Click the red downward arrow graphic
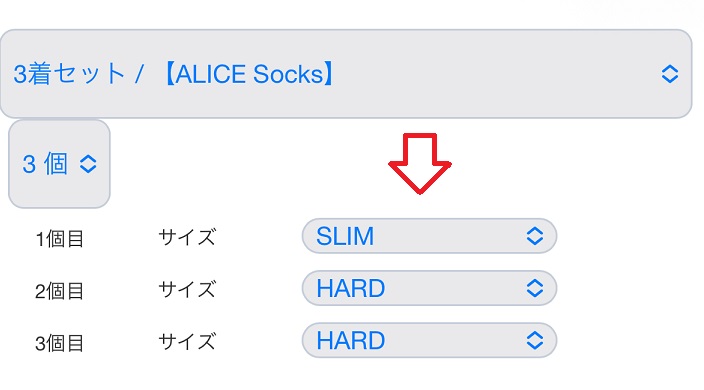Image resolution: width=704 pixels, height=390 pixels. coord(420,164)
